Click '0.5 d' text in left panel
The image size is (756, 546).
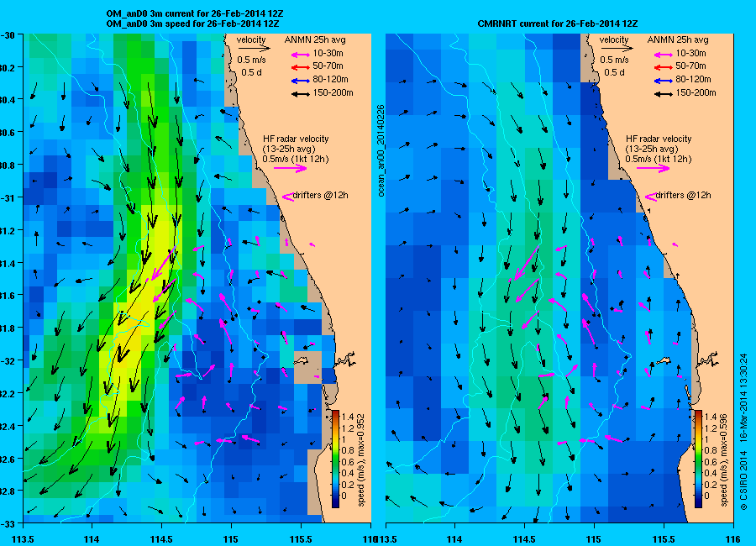pos(251,72)
